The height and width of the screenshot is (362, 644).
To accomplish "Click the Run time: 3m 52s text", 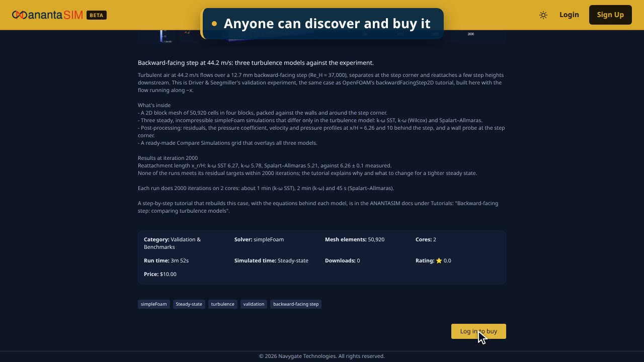I will click(x=166, y=260).
